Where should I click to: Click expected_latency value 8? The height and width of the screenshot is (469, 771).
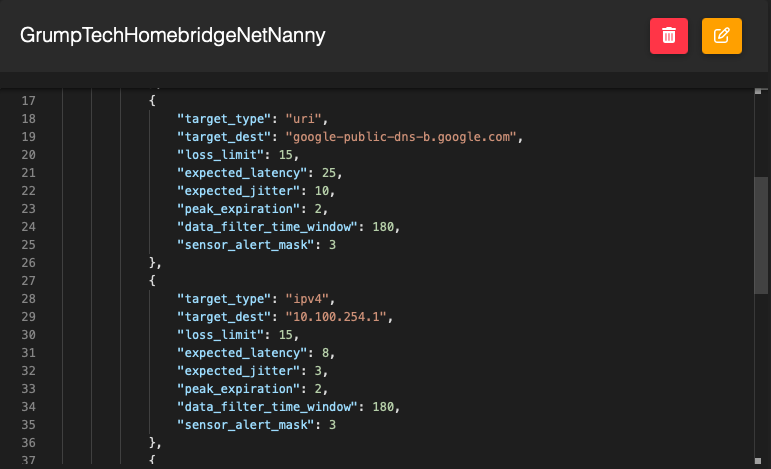(326, 353)
